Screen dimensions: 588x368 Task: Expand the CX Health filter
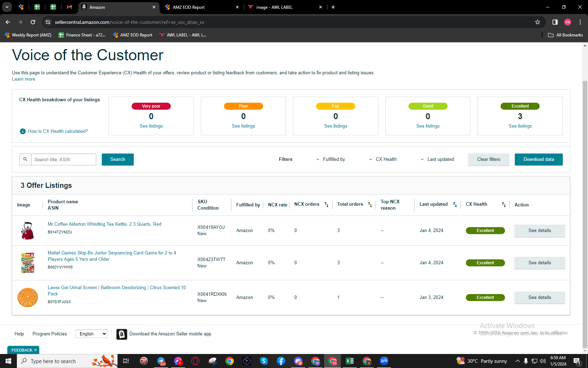point(383,159)
